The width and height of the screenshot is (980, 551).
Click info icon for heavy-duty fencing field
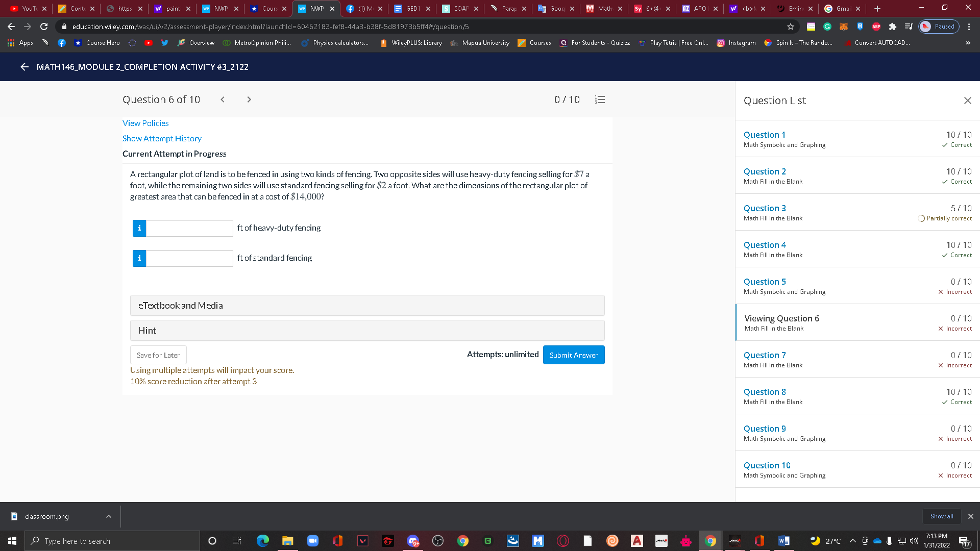pyautogui.click(x=139, y=228)
